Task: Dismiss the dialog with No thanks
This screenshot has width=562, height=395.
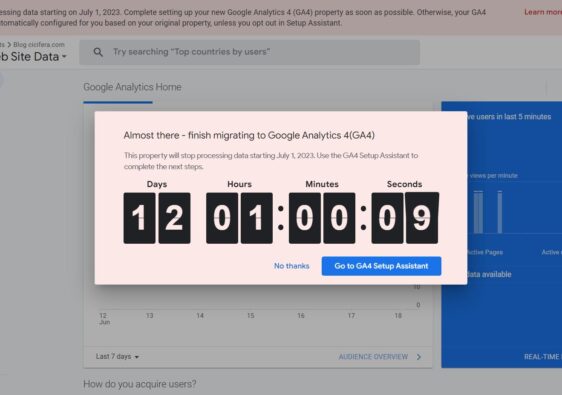Action: (x=291, y=266)
